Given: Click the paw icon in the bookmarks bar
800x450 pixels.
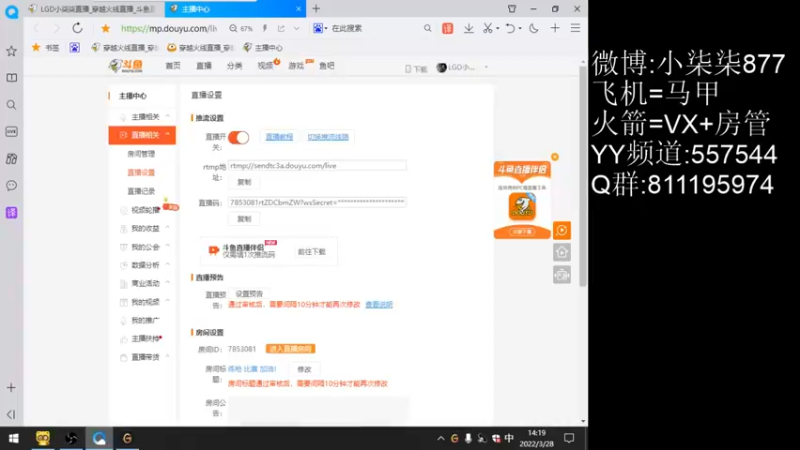Looking at the screenshot, I should (74, 47).
